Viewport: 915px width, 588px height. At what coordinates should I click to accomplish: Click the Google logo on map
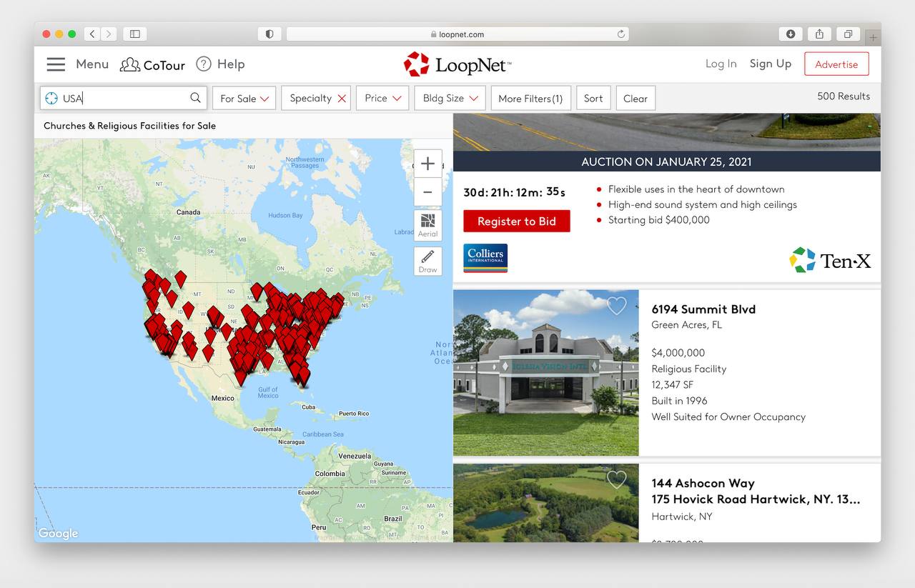tap(58, 533)
